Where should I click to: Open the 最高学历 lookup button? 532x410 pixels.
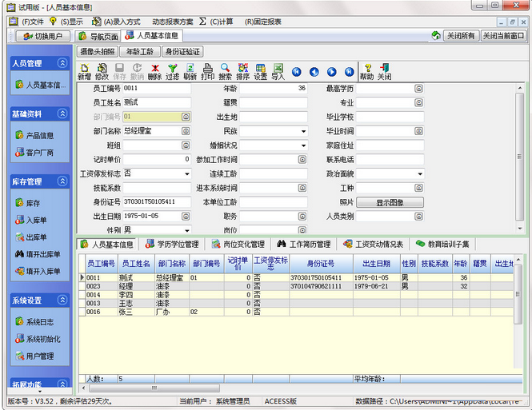point(419,89)
